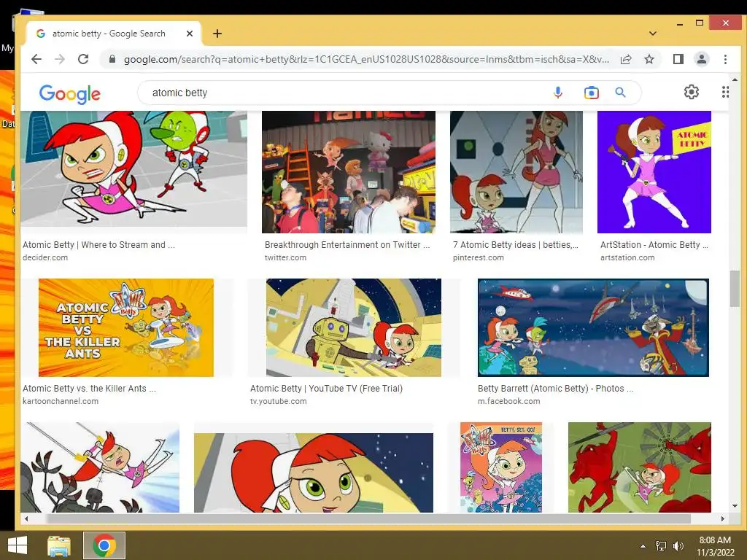Open the Atomic Betty vs Killer Ants image

[126, 327]
